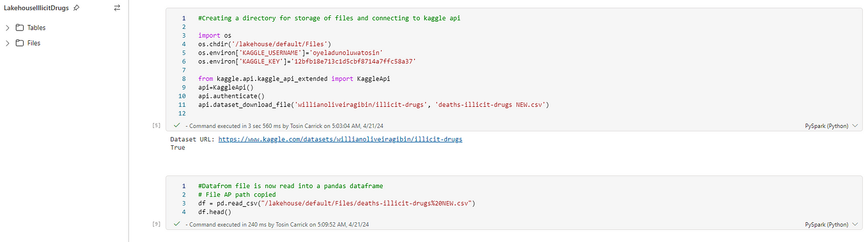This screenshot has height=242, width=868.
Task: Click execution count [9] beside second cell
Action: pyautogui.click(x=156, y=225)
